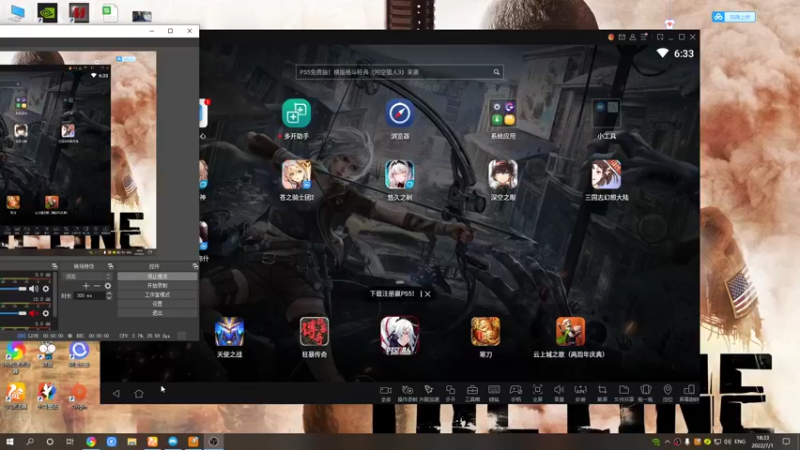Open settings gear of second OBS audio channel
This screenshot has width=800, height=450.
pos(46,313)
